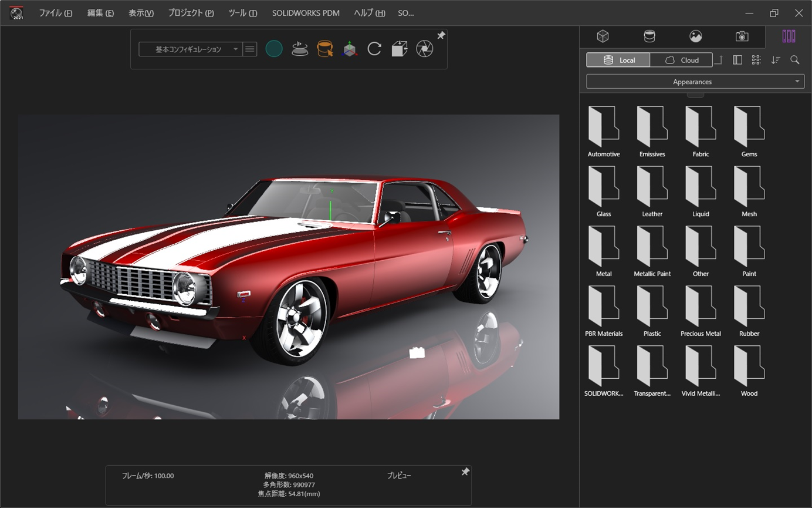Click the circular refresh arrow icon

[x=374, y=49]
